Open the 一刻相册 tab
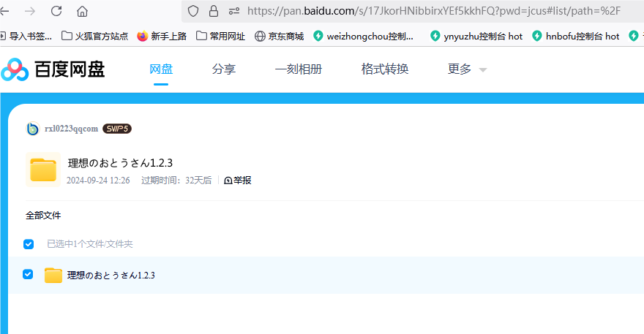The width and height of the screenshot is (644, 334). point(298,69)
